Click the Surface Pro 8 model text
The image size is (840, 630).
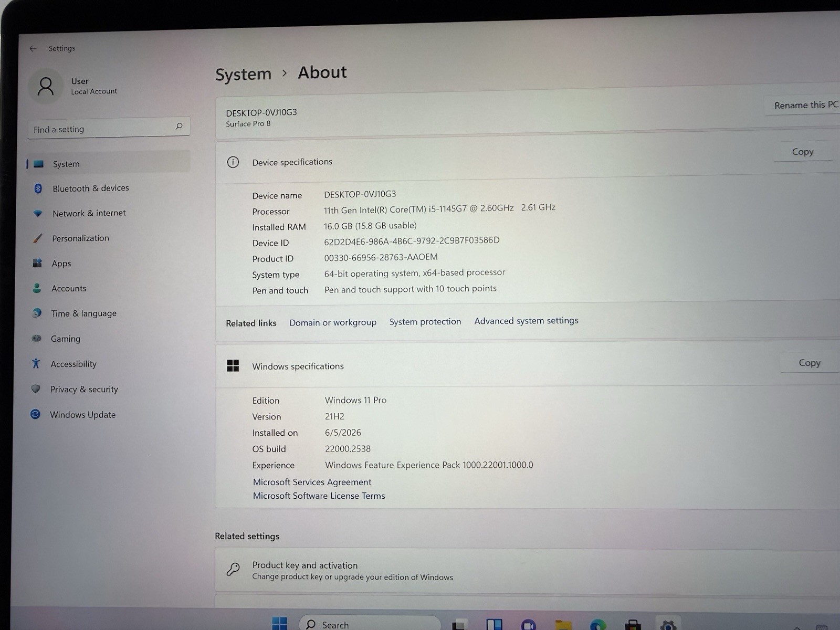coord(248,124)
